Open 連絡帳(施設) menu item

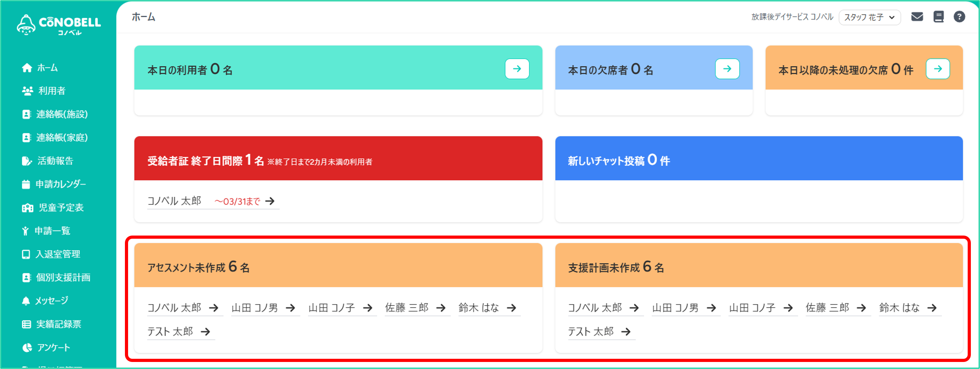[62, 114]
